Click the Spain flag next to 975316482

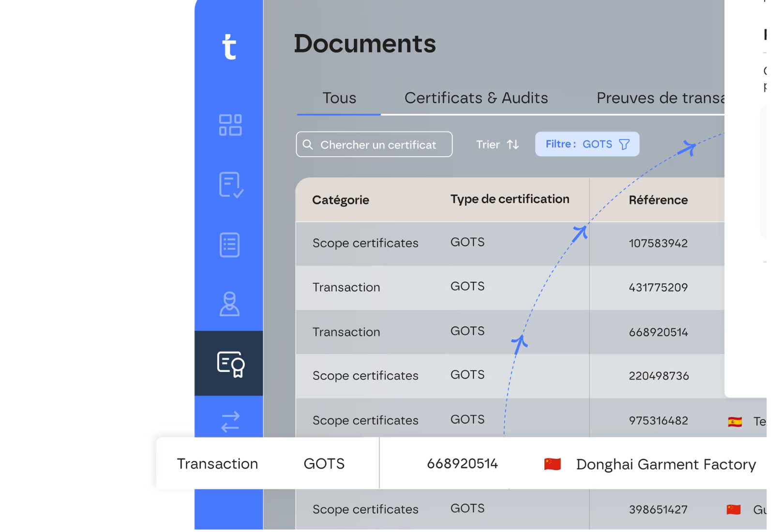[x=735, y=420]
